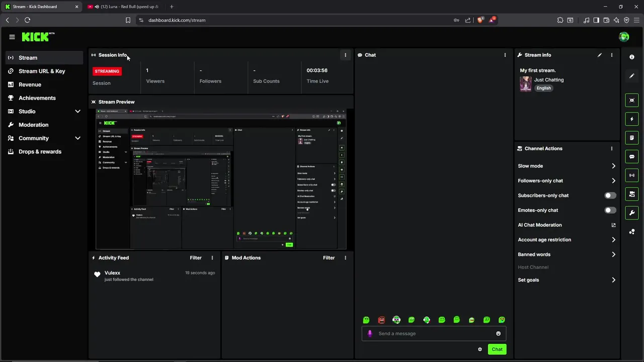Send message with green Chat button
The width and height of the screenshot is (644, 362).
click(497, 349)
